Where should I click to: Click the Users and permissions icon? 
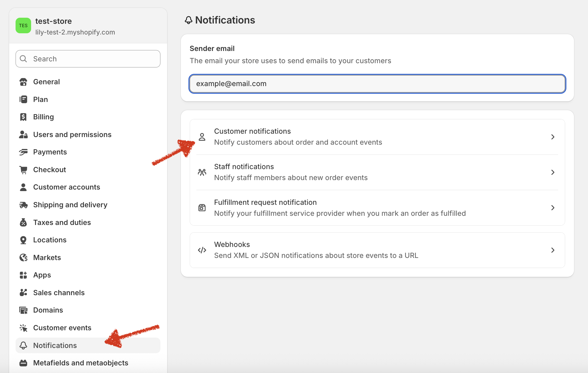click(23, 135)
